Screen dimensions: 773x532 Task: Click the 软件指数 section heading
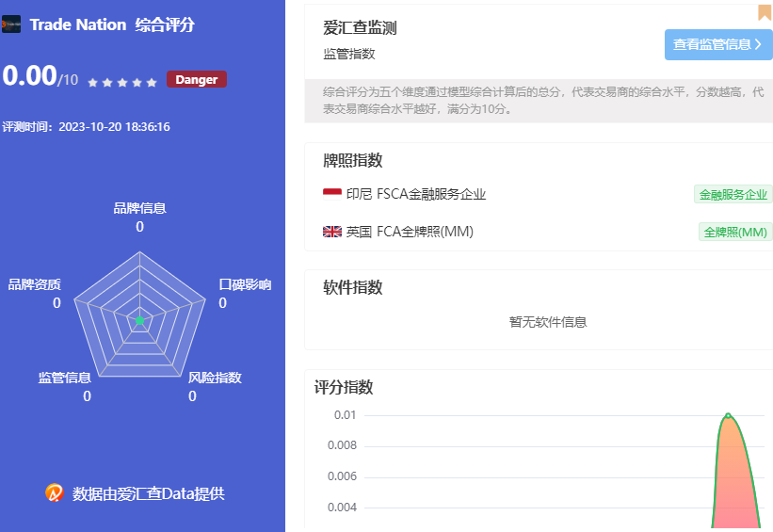coord(352,287)
